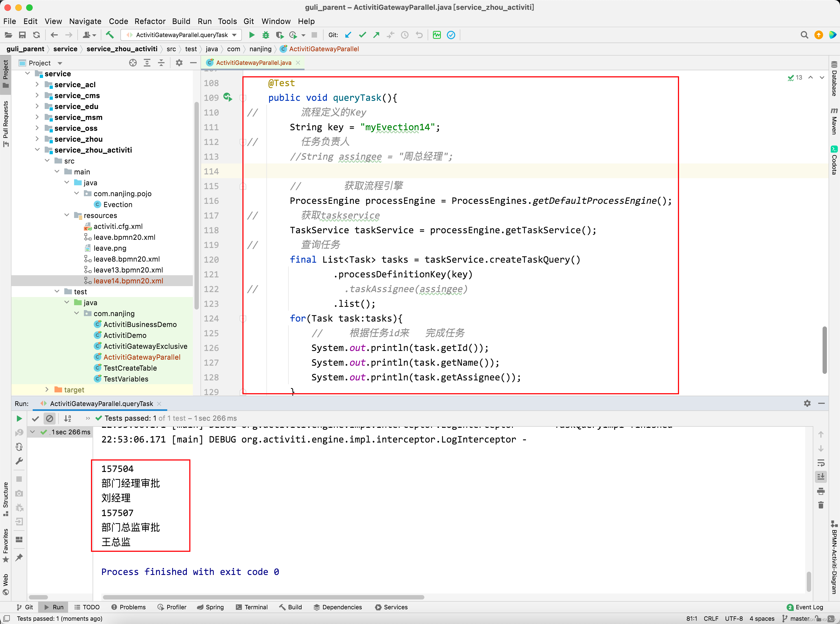Click the Debug bug icon
Screen dimensions: 840x624
tap(266, 35)
